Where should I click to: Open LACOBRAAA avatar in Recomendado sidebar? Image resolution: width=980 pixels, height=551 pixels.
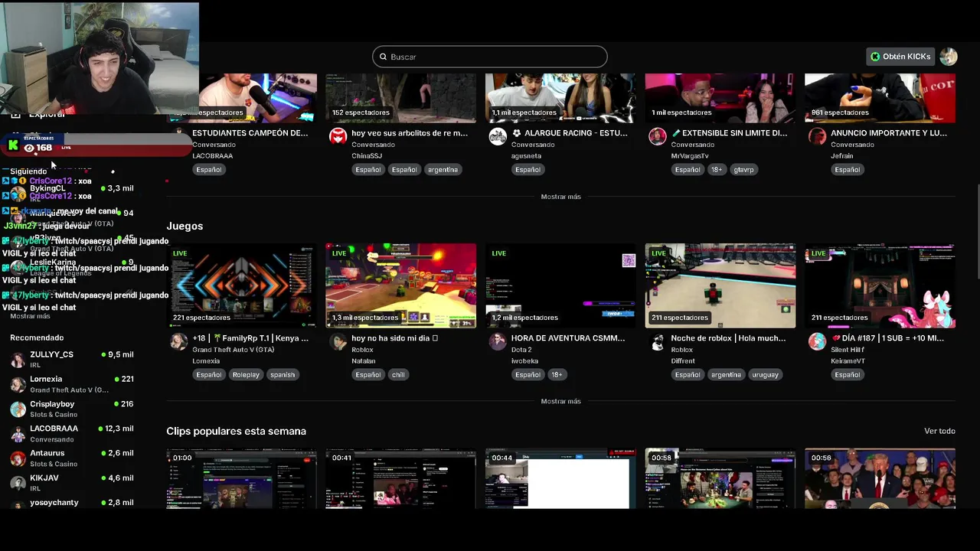tap(18, 434)
